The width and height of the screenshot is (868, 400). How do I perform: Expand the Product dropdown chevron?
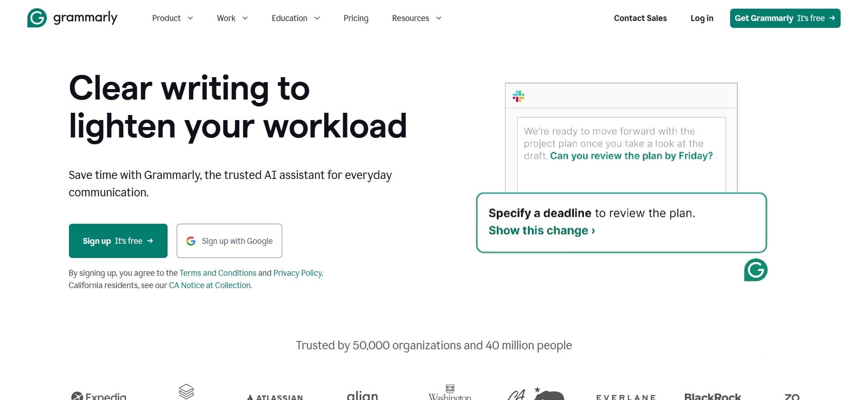[190, 18]
